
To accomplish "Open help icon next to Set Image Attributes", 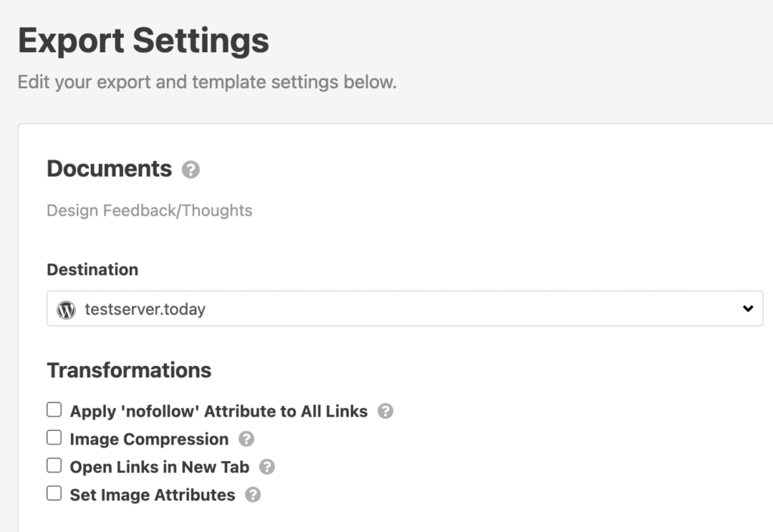I will pos(253,495).
